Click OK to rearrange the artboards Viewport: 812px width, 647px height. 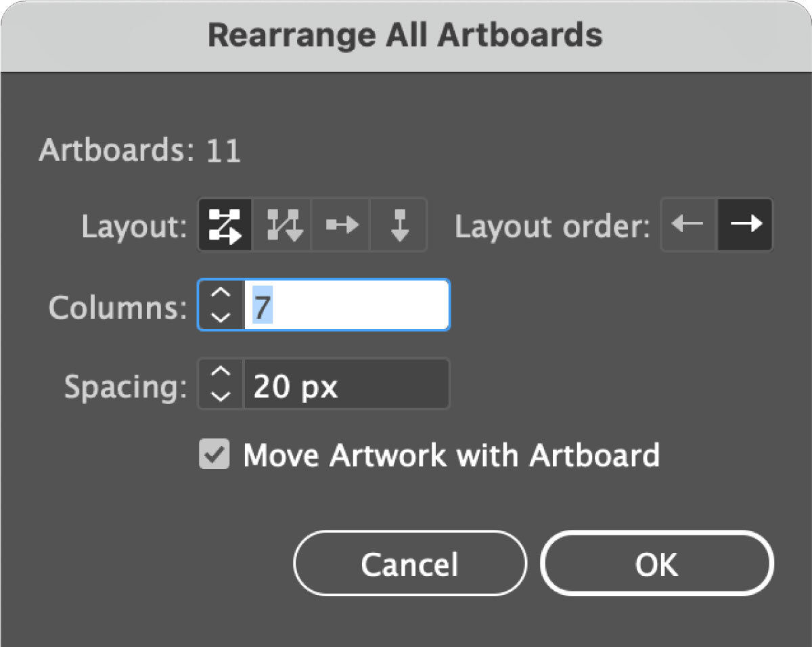pos(657,563)
